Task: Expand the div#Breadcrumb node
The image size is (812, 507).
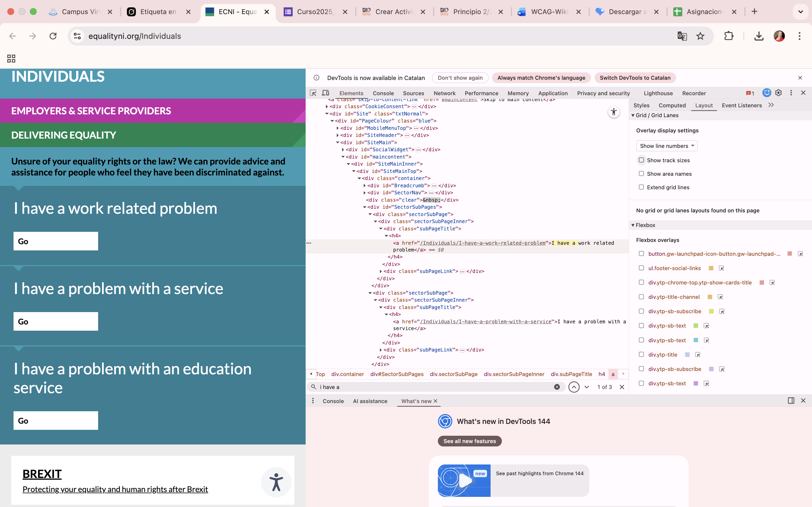Action: click(x=365, y=185)
